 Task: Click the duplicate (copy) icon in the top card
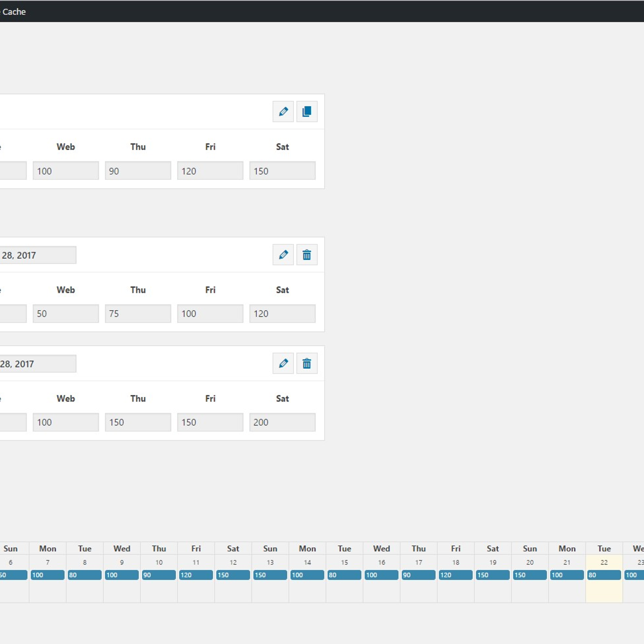pyautogui.click(x=307, y=111)
